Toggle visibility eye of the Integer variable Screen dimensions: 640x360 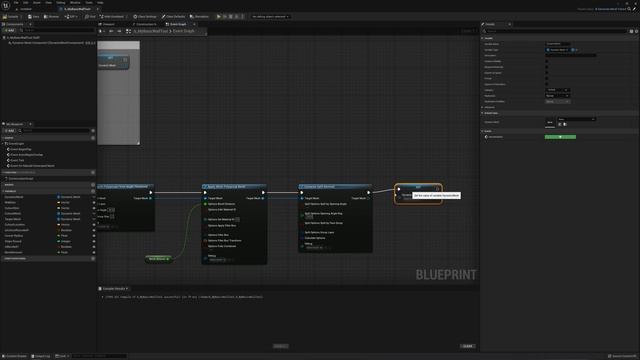93,241
